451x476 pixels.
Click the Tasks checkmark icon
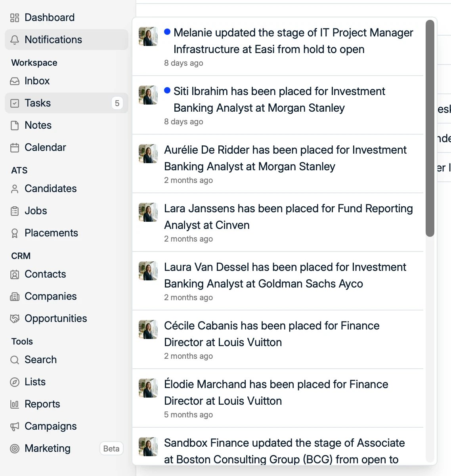tap(15, 103)
